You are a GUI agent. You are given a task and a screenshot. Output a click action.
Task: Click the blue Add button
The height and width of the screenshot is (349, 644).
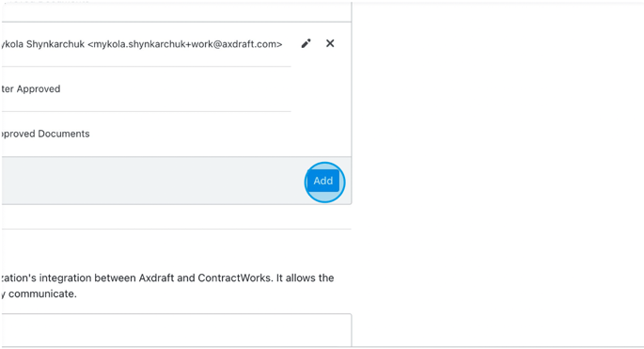pyautogui.click(x=323, y=181)
